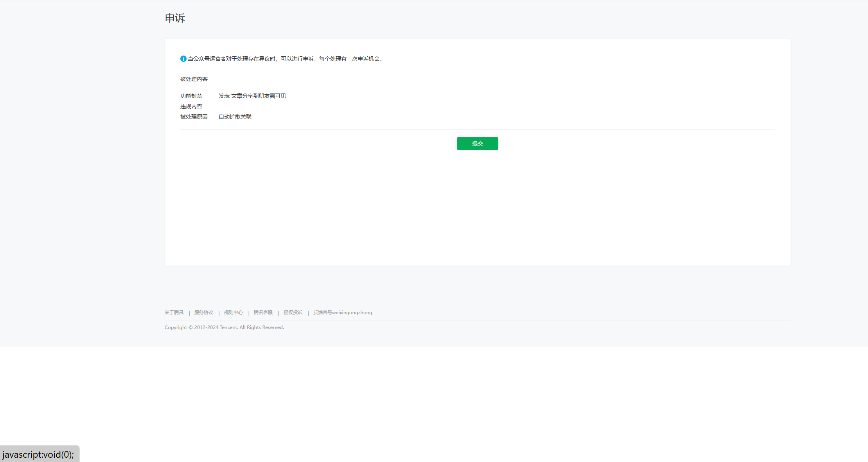
Task: Select the 功能封禁 field label
Action: coord(191,96)
